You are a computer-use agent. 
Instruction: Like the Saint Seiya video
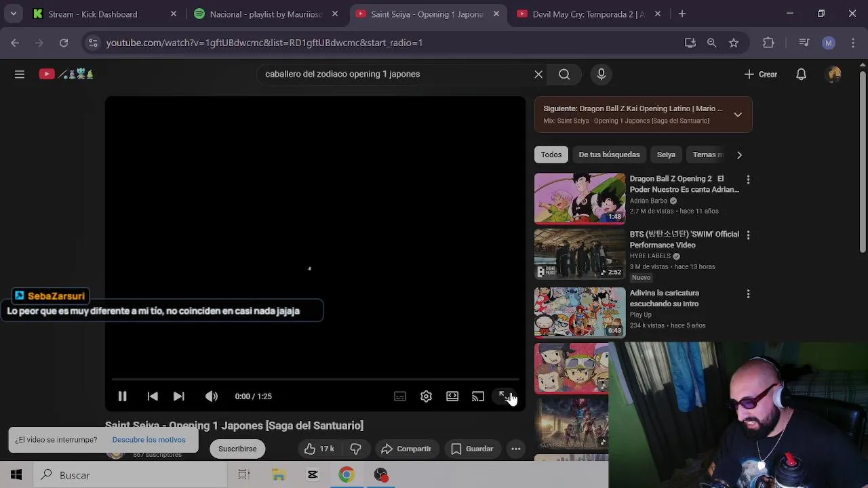click(x=319, y=449)
